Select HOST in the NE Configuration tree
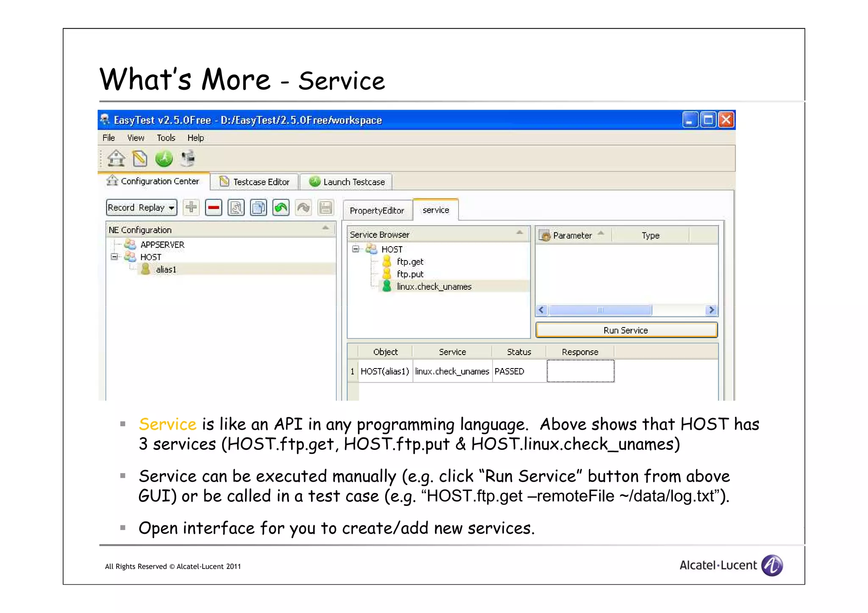The width and height of the screenshot is (868, 613). click(x=150, y=257)
